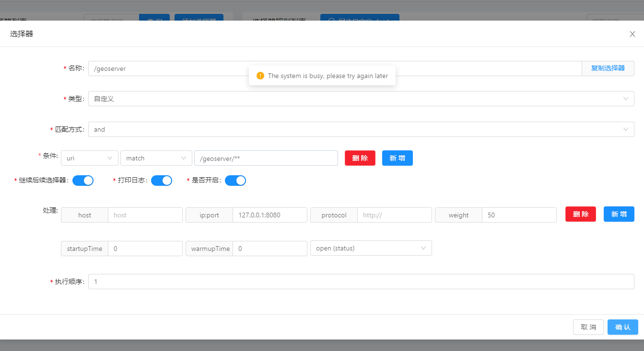Edit the warmupTime field
Screen dimensions: 644x351
pyautogui.click(x=270, y=249)
